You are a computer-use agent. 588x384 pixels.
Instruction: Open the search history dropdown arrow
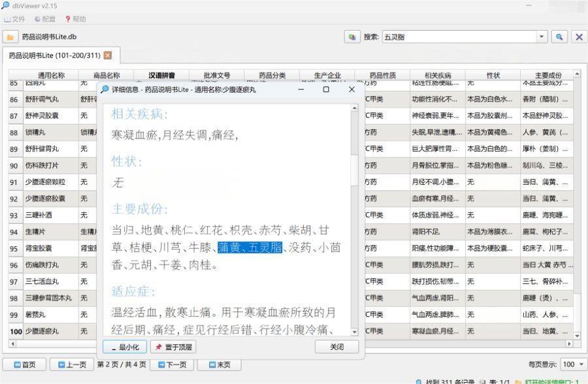pyautogui.click(x=541, y=37)
